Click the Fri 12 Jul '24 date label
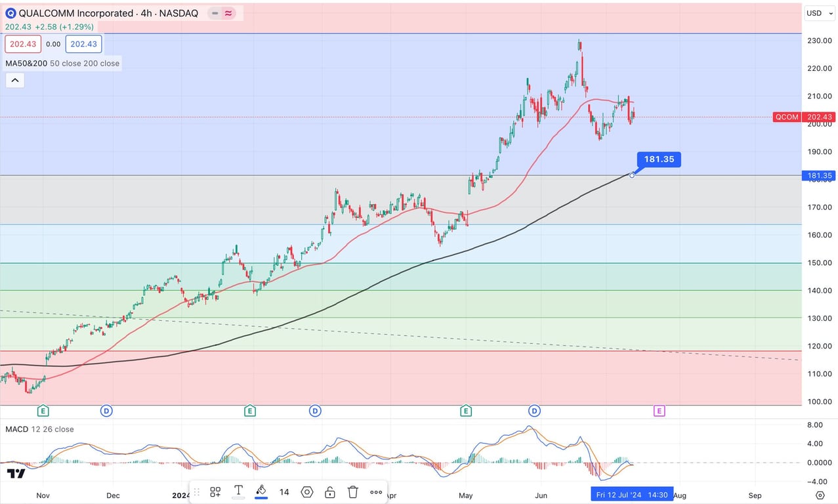 [x=632, y=495]
